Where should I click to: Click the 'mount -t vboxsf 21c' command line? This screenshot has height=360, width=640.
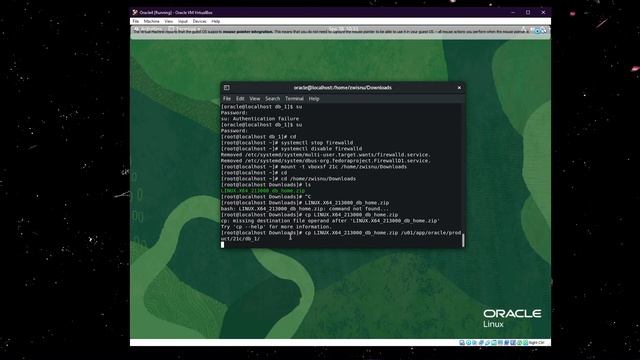pyautogui.click(x=314, y=167)
